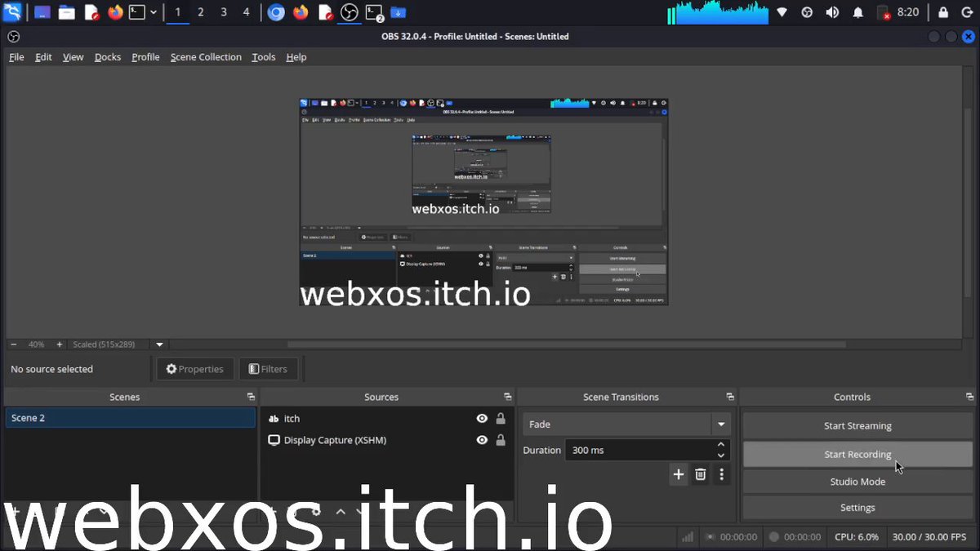Switch to workspace 3
The width and height of the screenshot is (980, 551).
(x=224, y=12)
